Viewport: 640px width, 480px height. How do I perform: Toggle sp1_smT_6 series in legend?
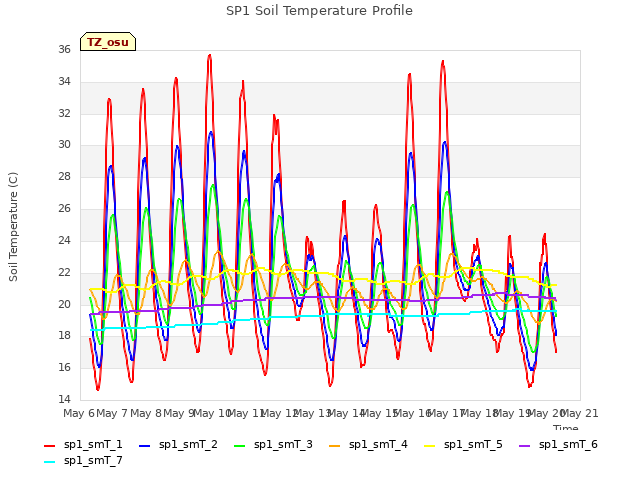558,444
